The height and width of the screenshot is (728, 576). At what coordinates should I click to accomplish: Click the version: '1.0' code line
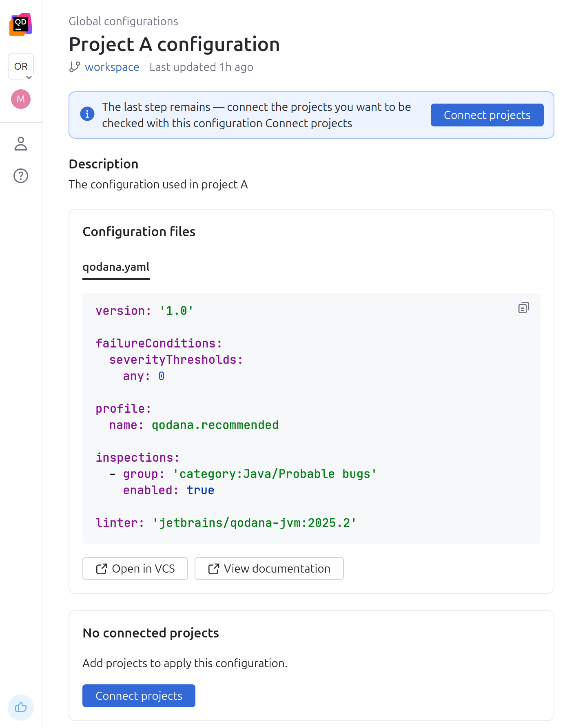[x=144, y=311]
